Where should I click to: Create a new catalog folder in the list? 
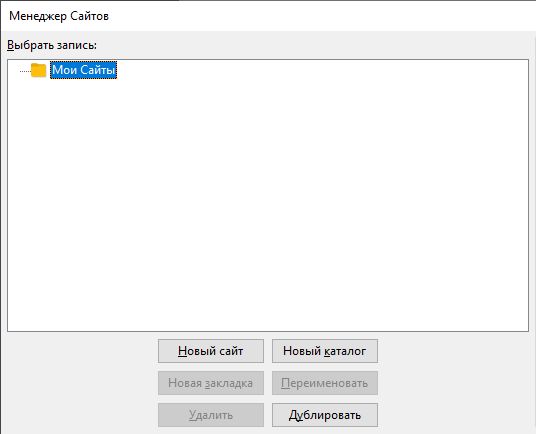point(325,351)
